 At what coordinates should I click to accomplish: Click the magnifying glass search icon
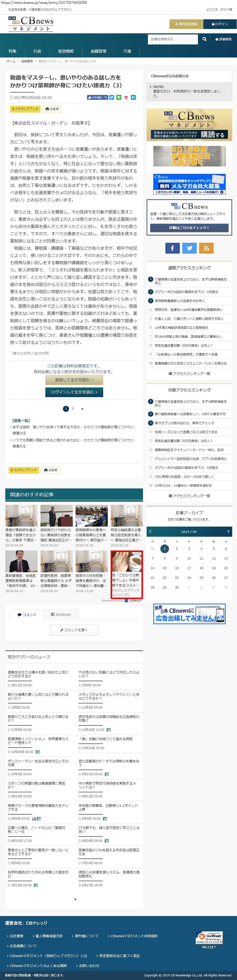click(204, 39)
